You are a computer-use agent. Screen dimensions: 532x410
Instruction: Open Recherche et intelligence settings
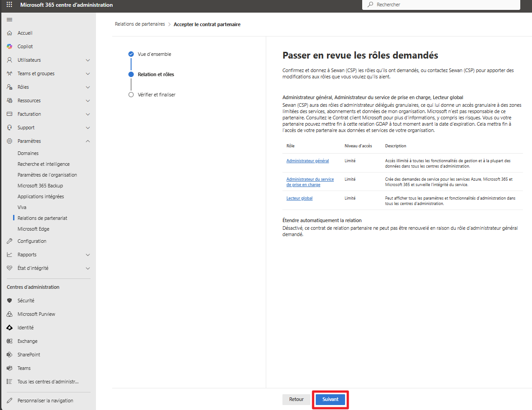[x=43, y=164]
